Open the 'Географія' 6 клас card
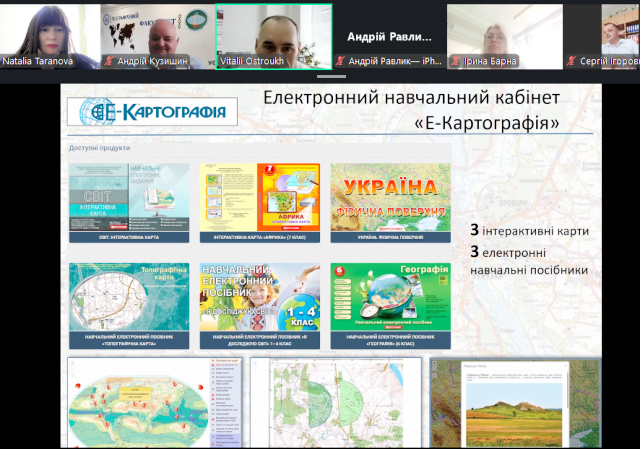This screenshot has width=640, height=449. click(x=391, y=306)
